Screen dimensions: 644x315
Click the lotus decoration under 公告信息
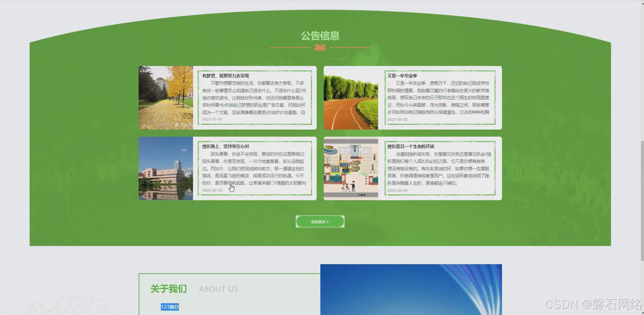point(320,47)
